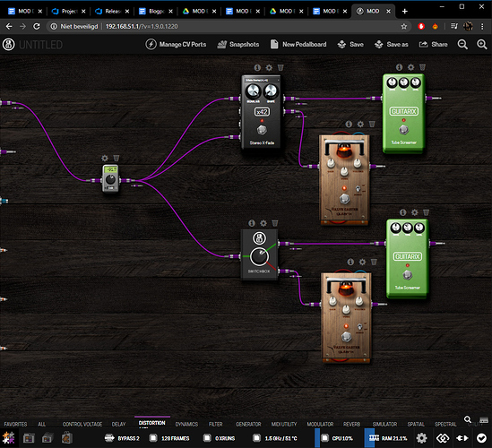Open gear settings for Valve Caster wired to Switchbox
The image size is (492, 448).
[362, 262]
